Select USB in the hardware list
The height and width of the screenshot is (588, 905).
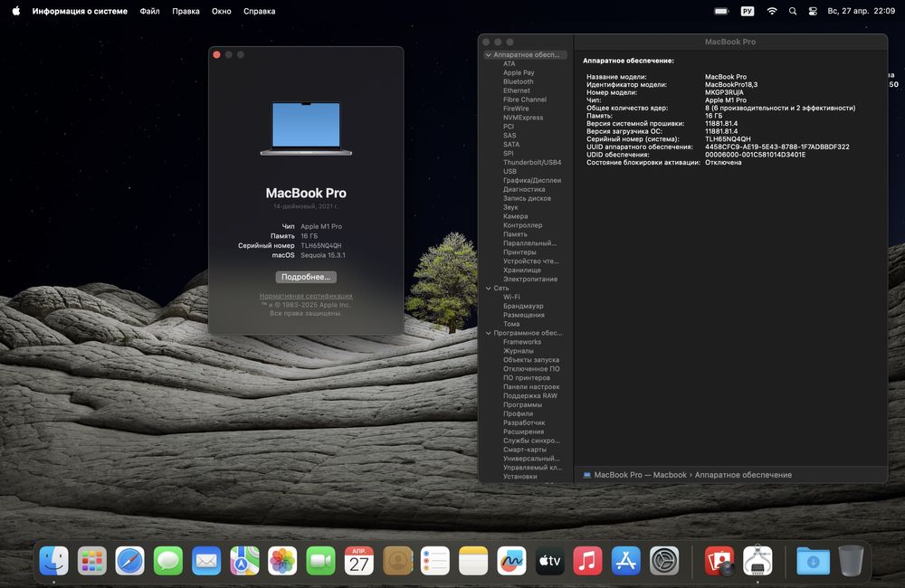pyautogui.click(x=510, y=171)
